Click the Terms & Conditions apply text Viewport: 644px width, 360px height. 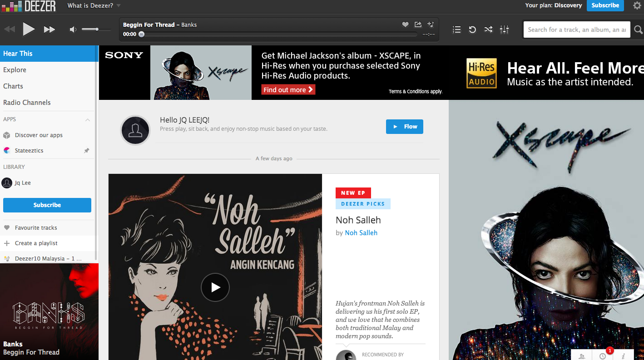pos(416,92)
